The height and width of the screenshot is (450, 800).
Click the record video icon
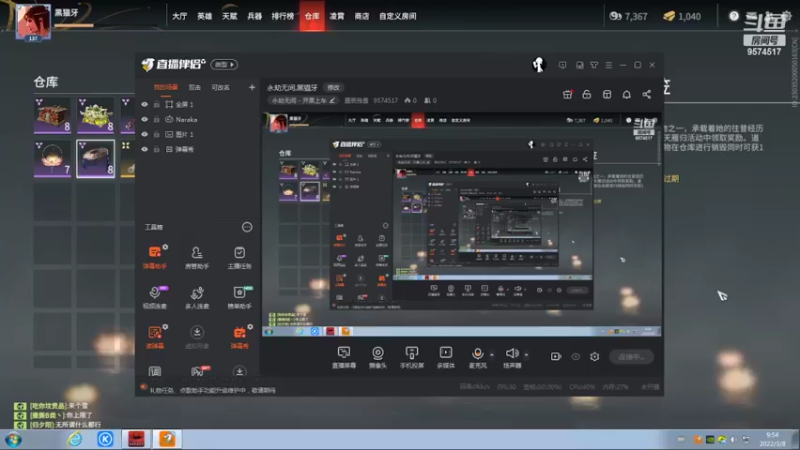[x=556, y=357]
